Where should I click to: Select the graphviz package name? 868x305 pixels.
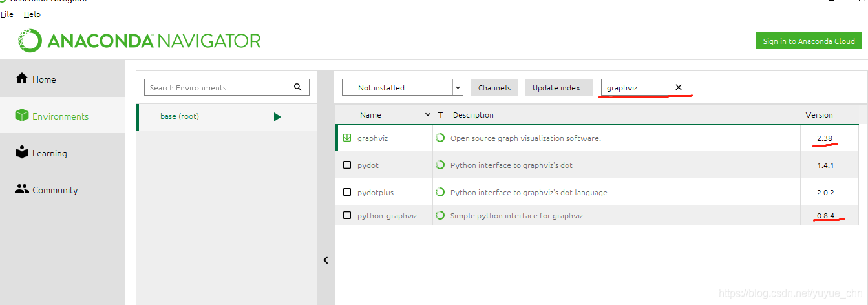click(x=372, y=138)
